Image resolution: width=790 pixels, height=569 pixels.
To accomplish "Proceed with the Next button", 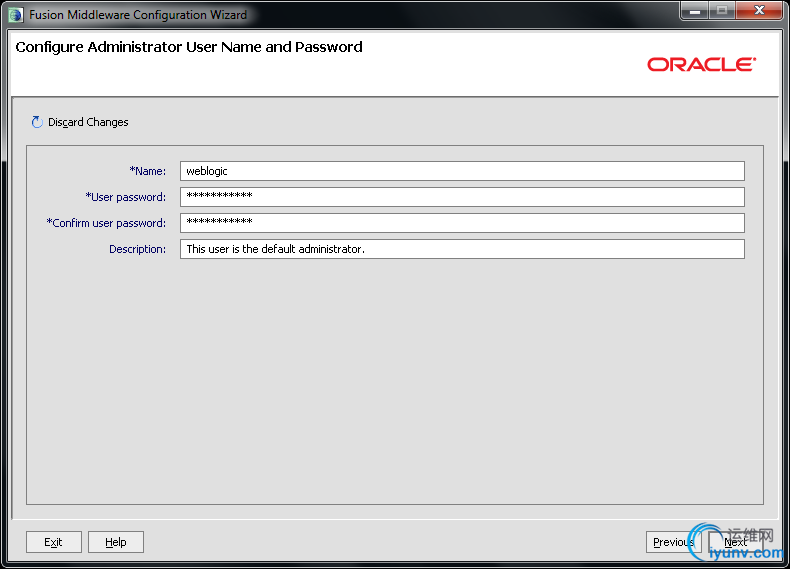I will 735,542.
